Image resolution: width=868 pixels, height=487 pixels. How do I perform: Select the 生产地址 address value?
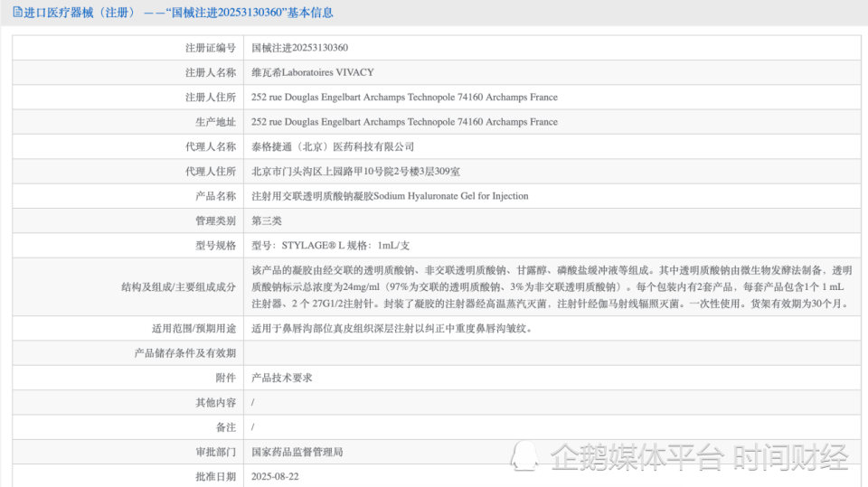[x=404, y=122]
